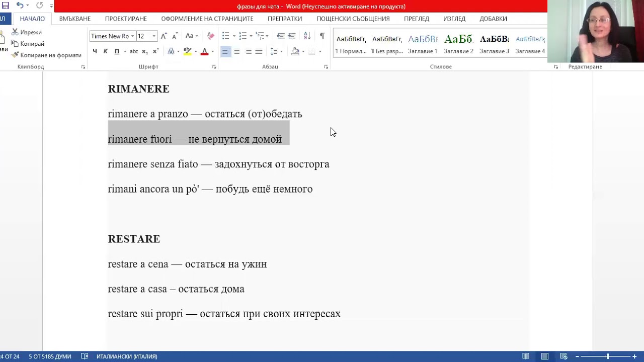Click the Cut (Изрежи) scissors button
644x362 pixels.
[27, 32]
